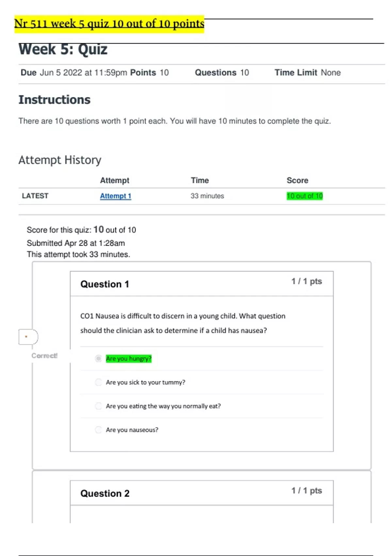The height and width of the screenshot is (556, 392).
Task: Click the Time column header
Action: [x=200, y=180]
